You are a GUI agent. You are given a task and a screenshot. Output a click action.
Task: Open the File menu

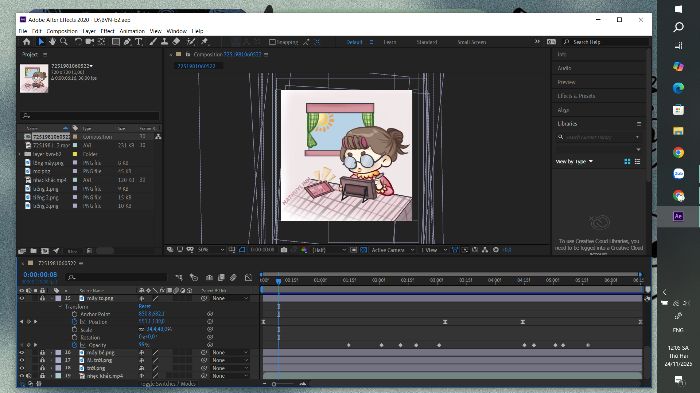coord(23,31)
